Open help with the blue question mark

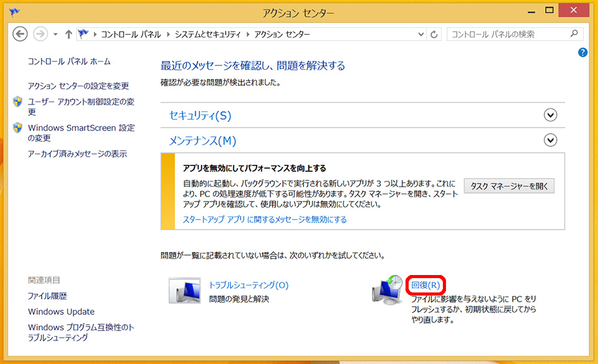pos(583,52)
